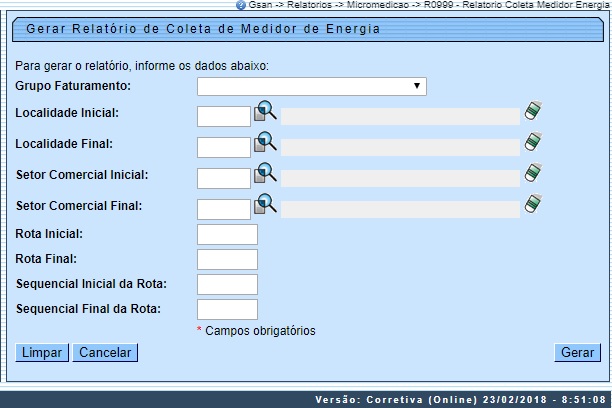The image size is (612, 408).
Task: Erase the Setor Comercial Final field
Action: 533,205
